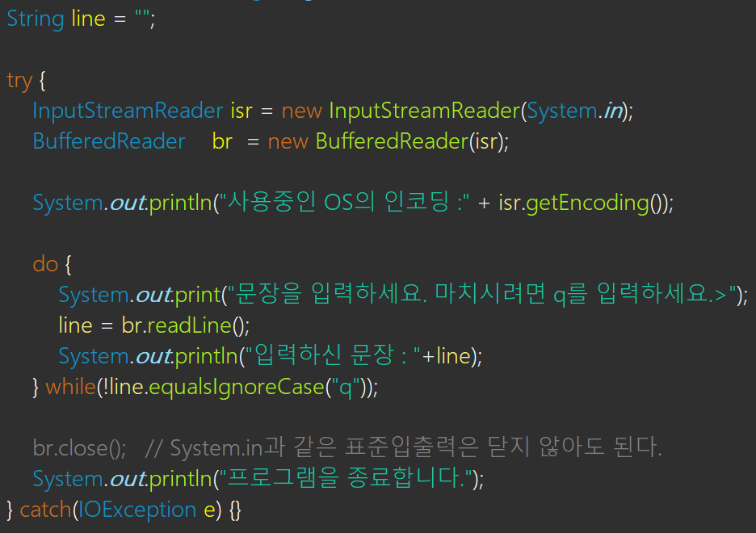
Task: Click 'new InputStreamReader(System.in);' constructor call
Action: point(457,111)
